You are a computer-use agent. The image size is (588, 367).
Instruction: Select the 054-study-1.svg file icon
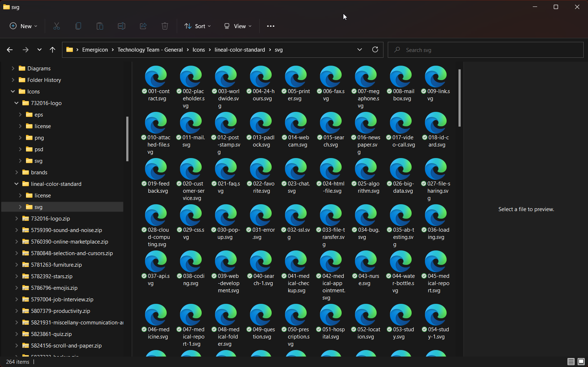pos(436,315)
